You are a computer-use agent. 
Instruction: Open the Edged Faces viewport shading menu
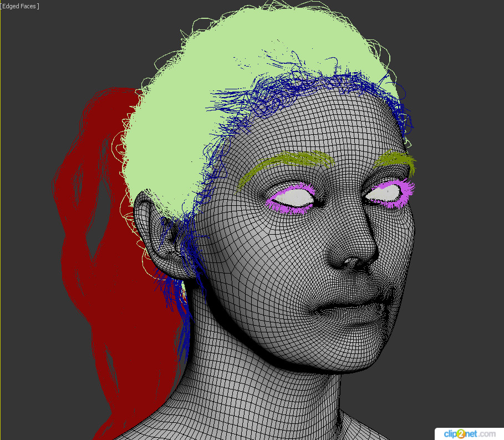(x=19, y=6)
